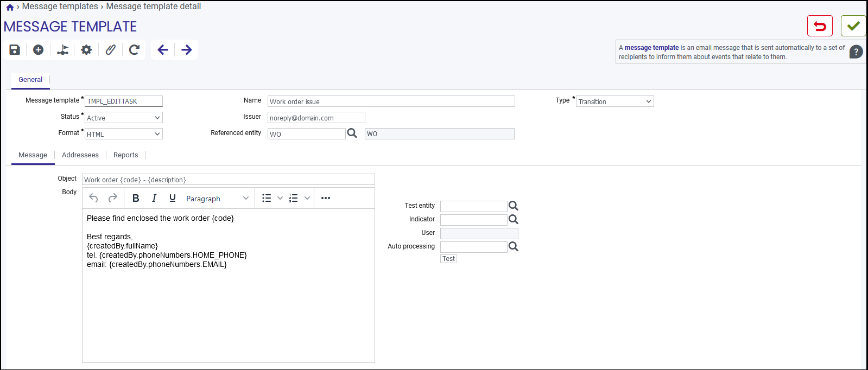Switch to the Reports tab
The image size is (868, 370).
[125, 155]
